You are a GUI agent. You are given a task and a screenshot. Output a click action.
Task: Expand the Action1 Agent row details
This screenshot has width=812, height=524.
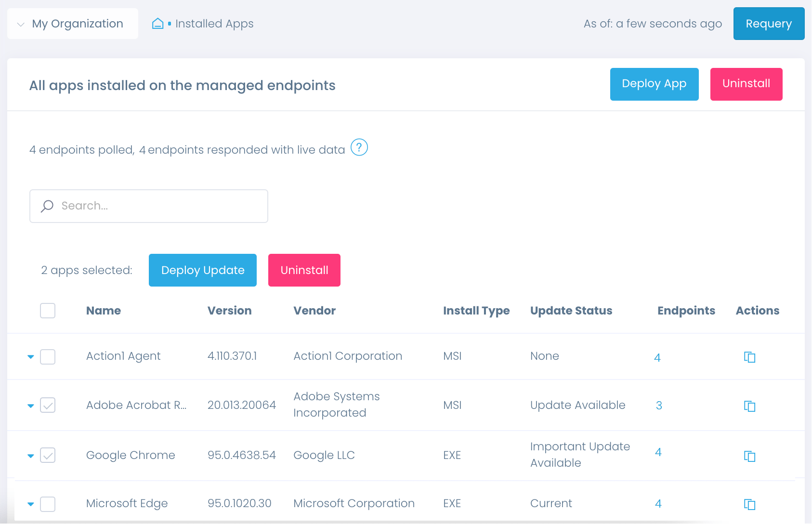30,356
